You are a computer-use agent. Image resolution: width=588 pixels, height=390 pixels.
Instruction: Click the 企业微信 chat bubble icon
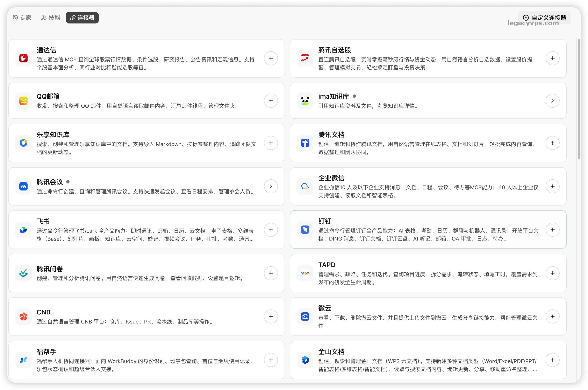pos(305,186)
